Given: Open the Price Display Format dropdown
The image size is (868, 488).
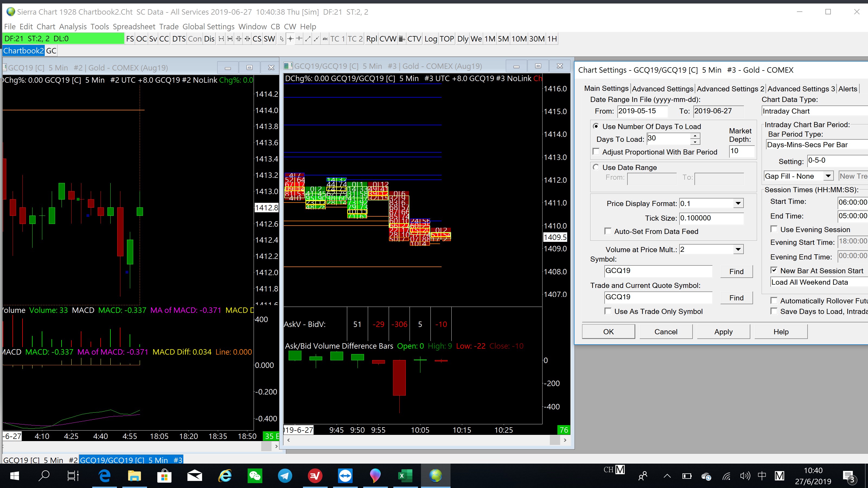Looking at the screenshot, I should click(x=738, y=203).
